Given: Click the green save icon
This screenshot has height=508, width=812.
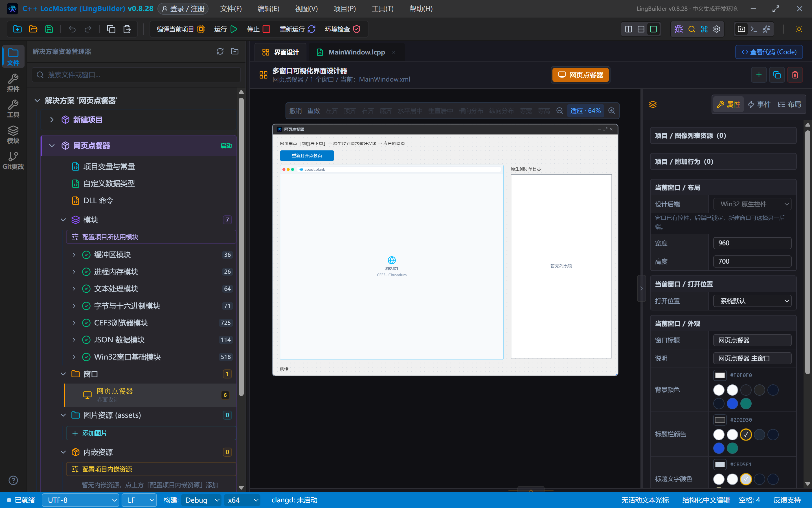Looking at the screenshot, I should (49, 29).
